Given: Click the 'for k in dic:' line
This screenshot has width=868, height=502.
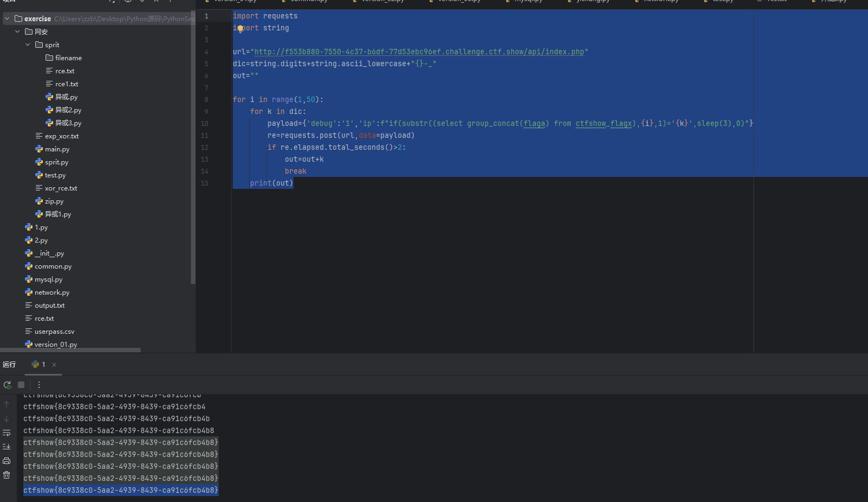Looking at the screenshot, I should click(278, 112).
